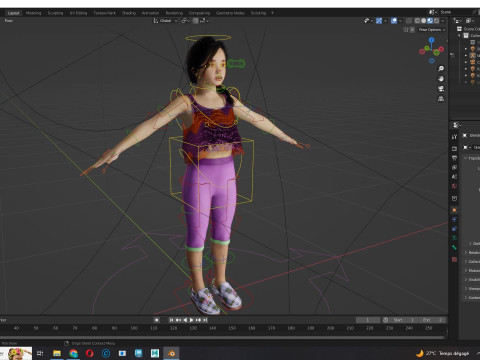Image resolution: width=480 pixels, height=360 pixels.
Task: Jump to the first frame in timeline
Action: pyautogui.click(x=171, y=320)
